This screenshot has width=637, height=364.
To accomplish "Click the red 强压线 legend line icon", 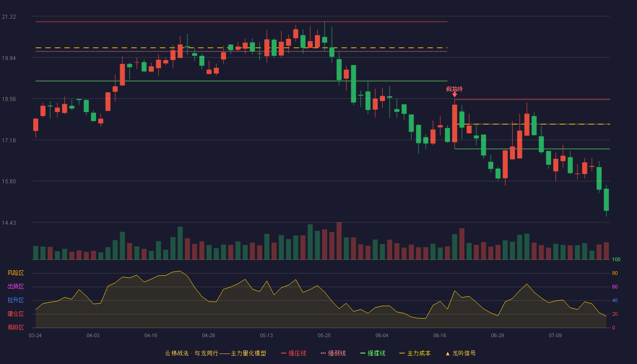I will tap(283, 354).
